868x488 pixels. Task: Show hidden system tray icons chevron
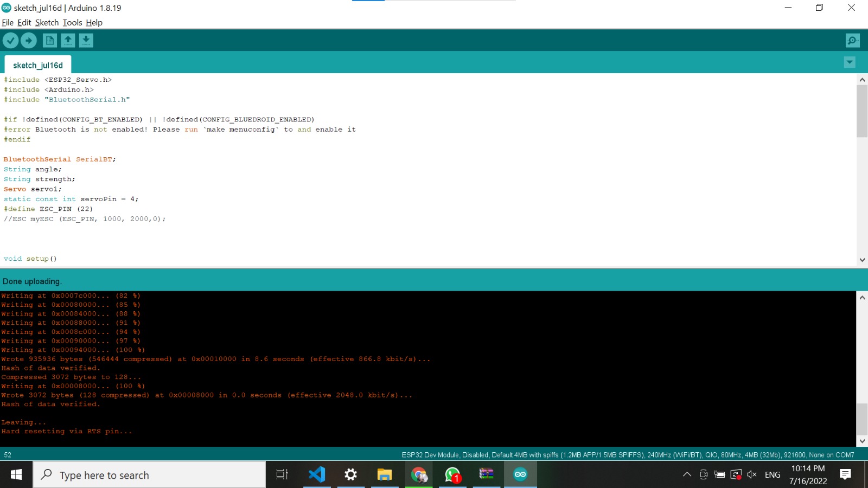(x=687, y=475)
